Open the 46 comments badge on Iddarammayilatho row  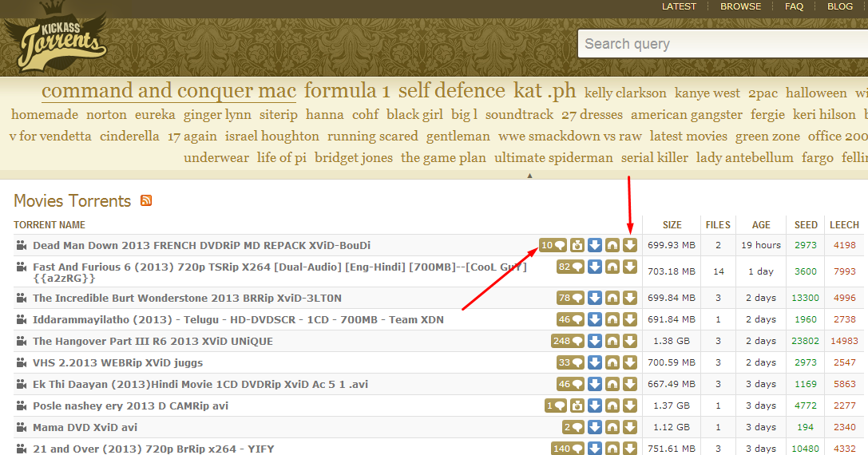(x=571, y=319)
